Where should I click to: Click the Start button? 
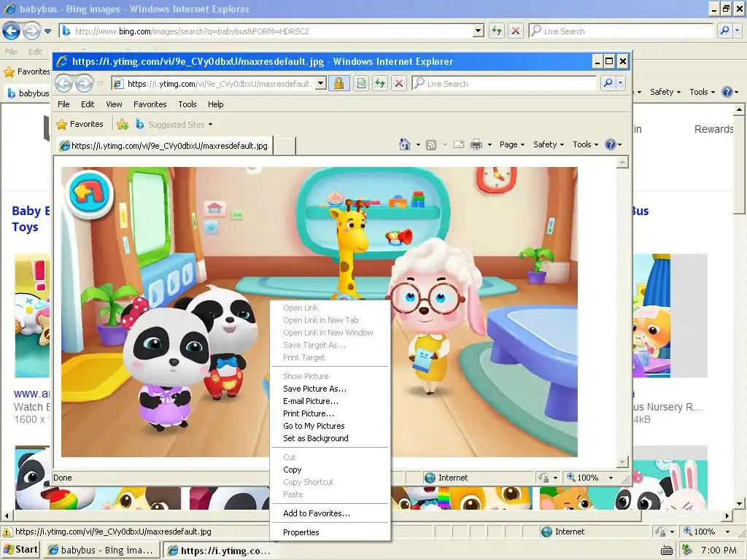(21, 550)
